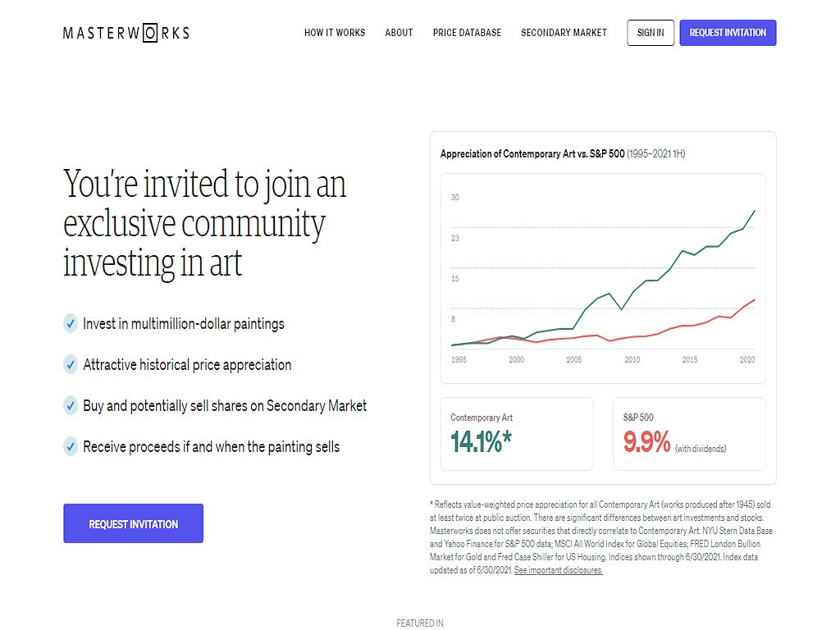Click checkmark icon next to Attractive historical price
The width and height of the screenshot is (840, 630).
click(71, 365)
